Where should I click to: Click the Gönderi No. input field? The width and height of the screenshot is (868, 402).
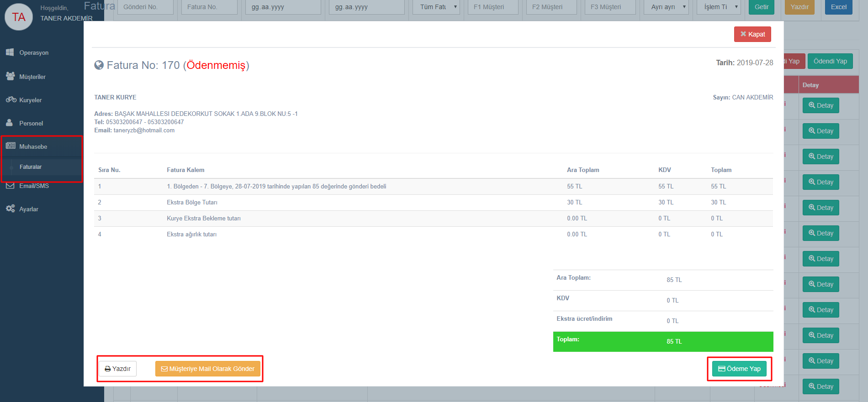click(145, 7)
